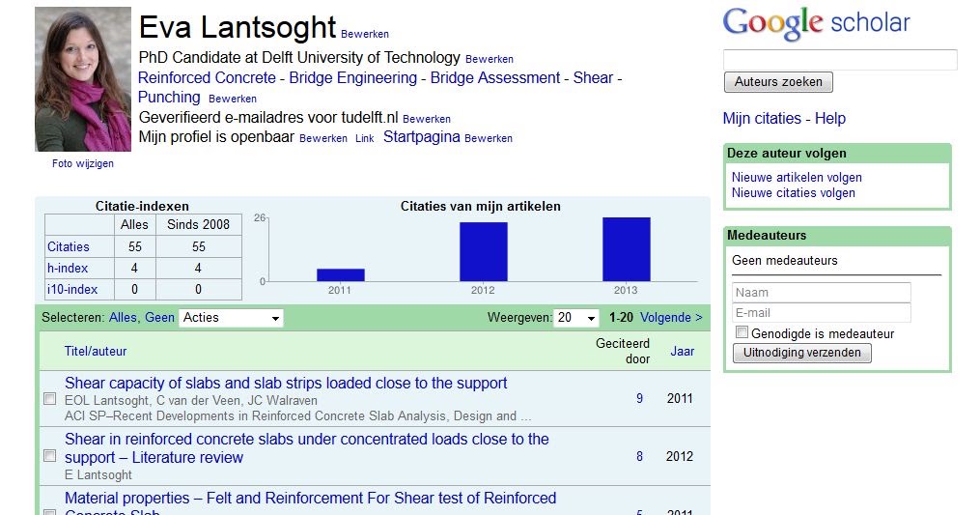Image resolution: width=980 pixels, height=515 pixels.
Task: Open the h-index link
Action: click(x=68, y=268)
